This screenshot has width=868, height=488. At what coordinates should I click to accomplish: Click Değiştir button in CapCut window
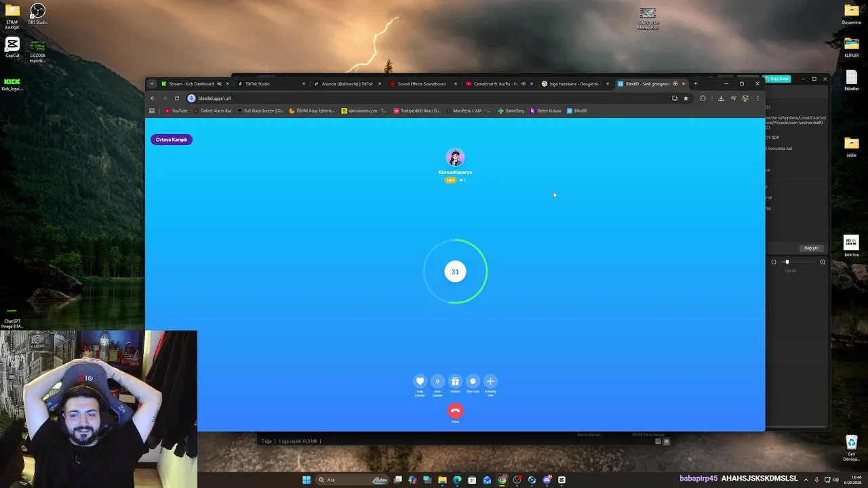pyautogui.click(x=811, y=248)
